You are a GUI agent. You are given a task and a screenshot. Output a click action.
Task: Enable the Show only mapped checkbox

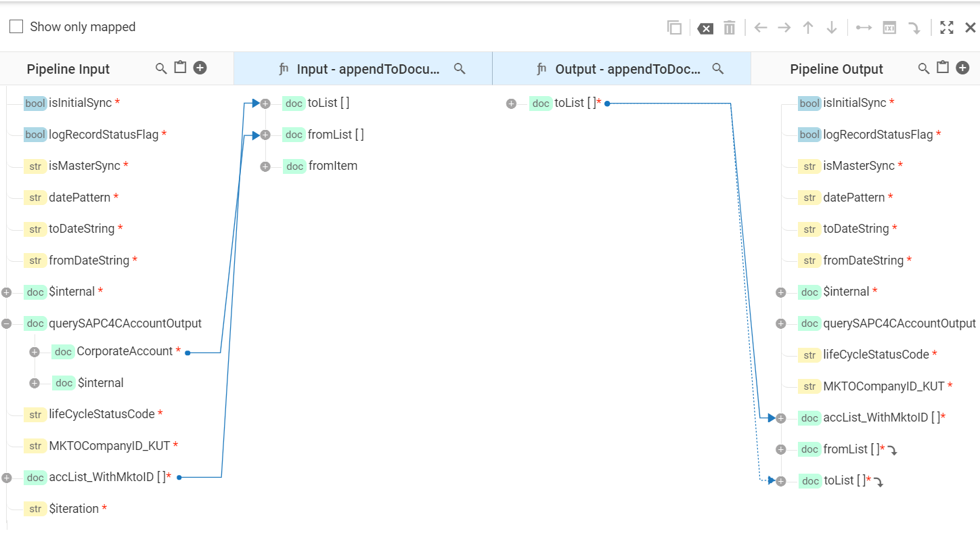click(16, 27)
